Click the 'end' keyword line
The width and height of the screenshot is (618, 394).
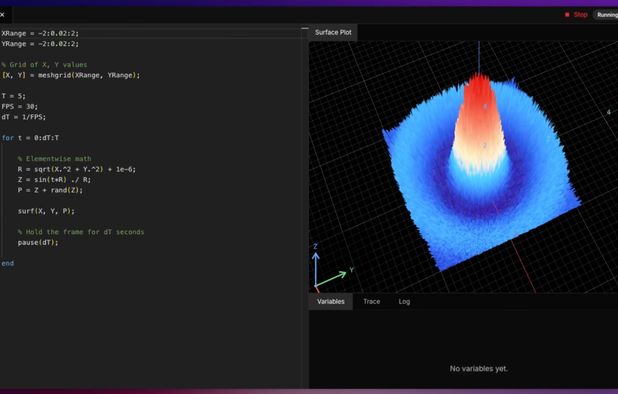click(7, 263)
